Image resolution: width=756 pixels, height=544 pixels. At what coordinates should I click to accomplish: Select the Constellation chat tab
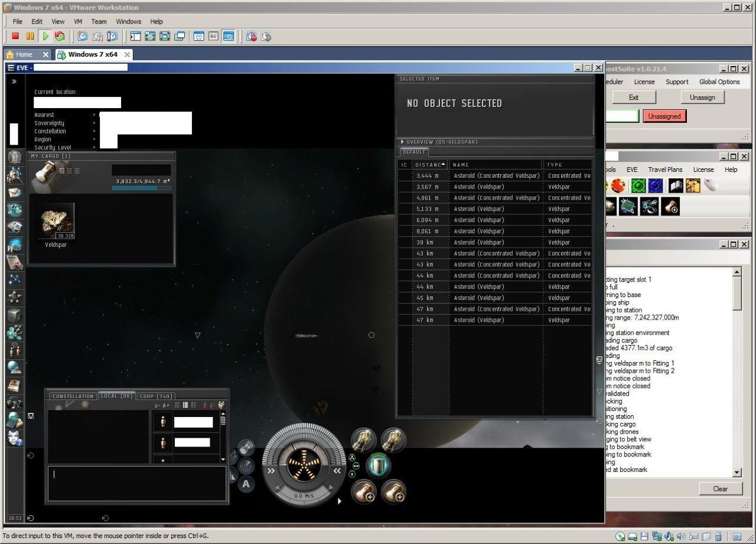coord(73,396)
